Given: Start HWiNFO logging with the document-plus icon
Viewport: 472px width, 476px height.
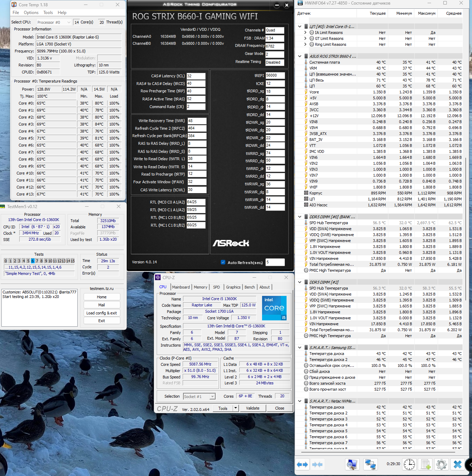Looking at the screenshot, I should tap(425, 464).
